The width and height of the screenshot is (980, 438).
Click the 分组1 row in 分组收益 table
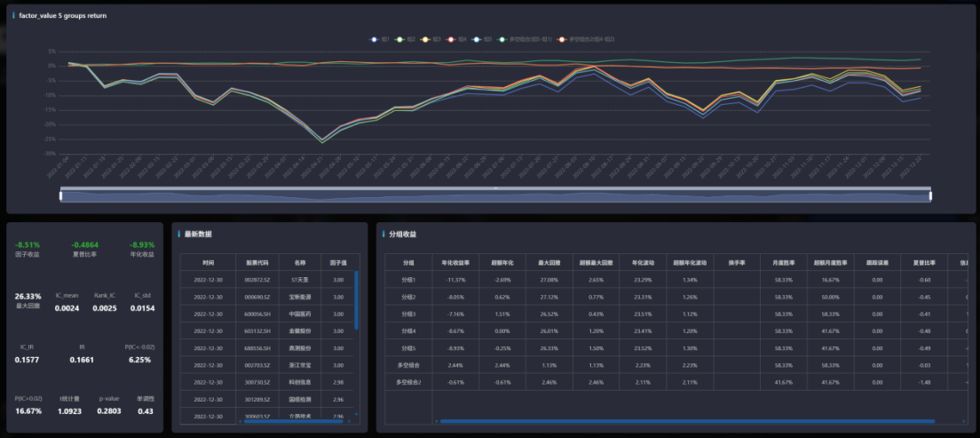(x=408, y=279)
